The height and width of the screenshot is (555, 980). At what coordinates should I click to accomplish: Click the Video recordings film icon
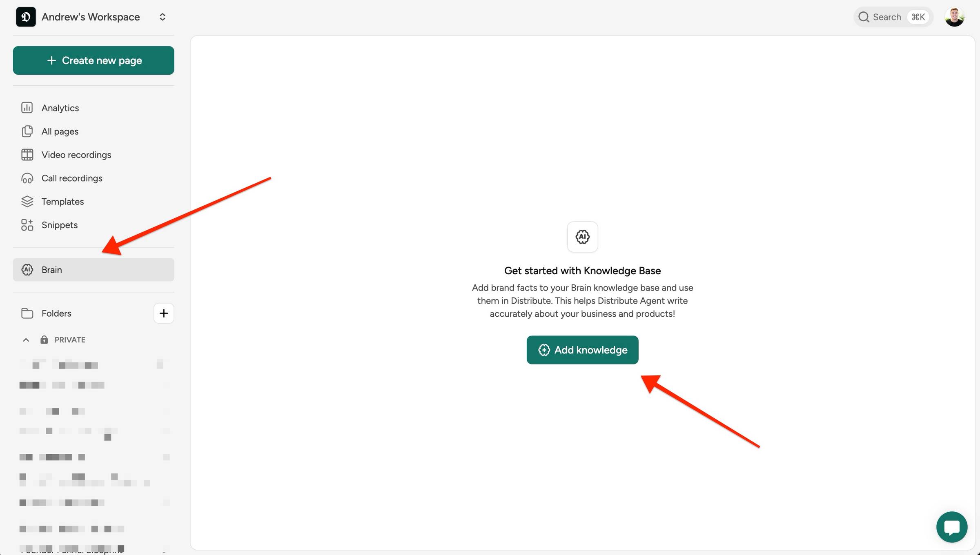click(x=27, y=155)
